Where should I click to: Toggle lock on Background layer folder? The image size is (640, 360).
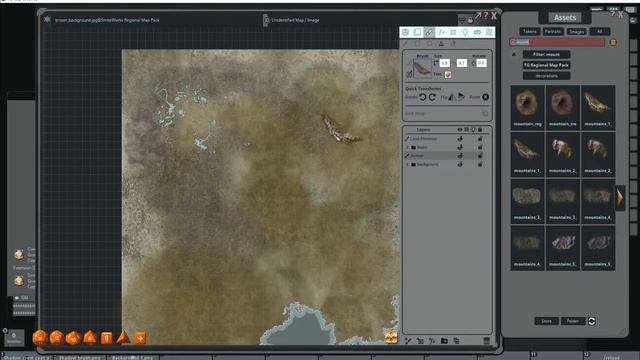point(480,164)
